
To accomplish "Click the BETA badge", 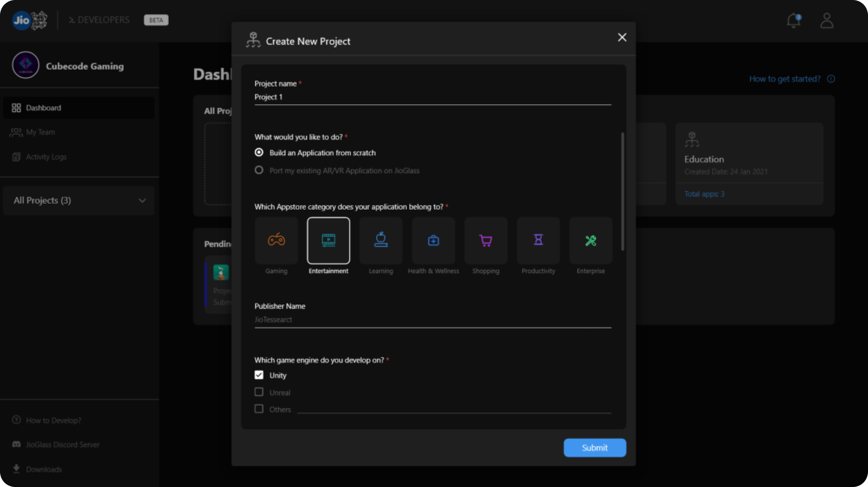I will click(156, 20).
